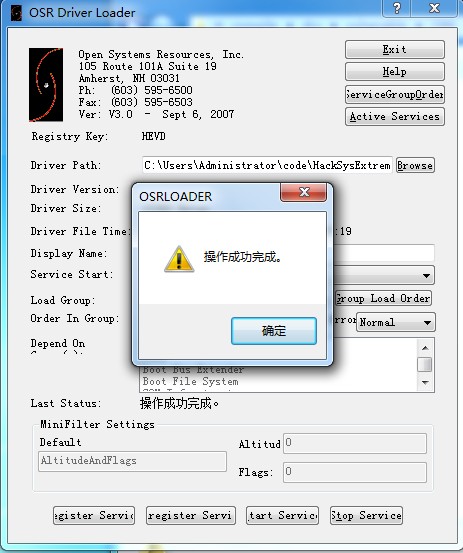This screenshot has height=553, width=463.
Task: View Active Services
Action: click(x=395, y=116)
